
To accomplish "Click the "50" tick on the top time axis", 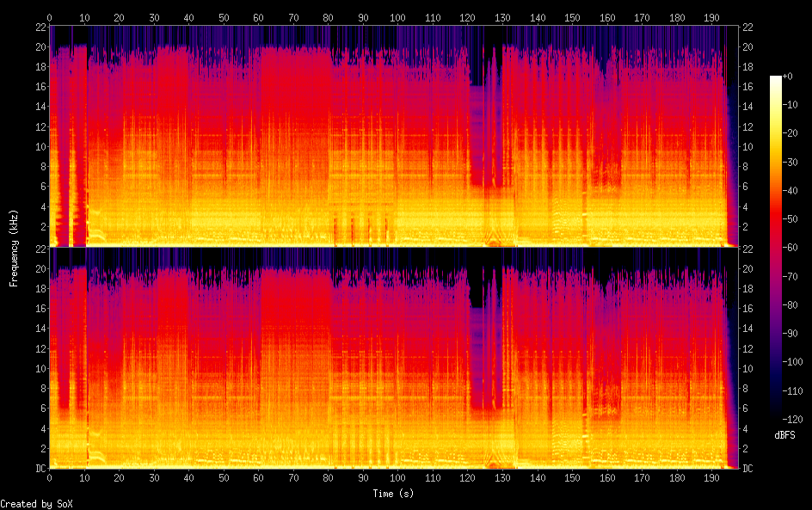I will (224, 17).
